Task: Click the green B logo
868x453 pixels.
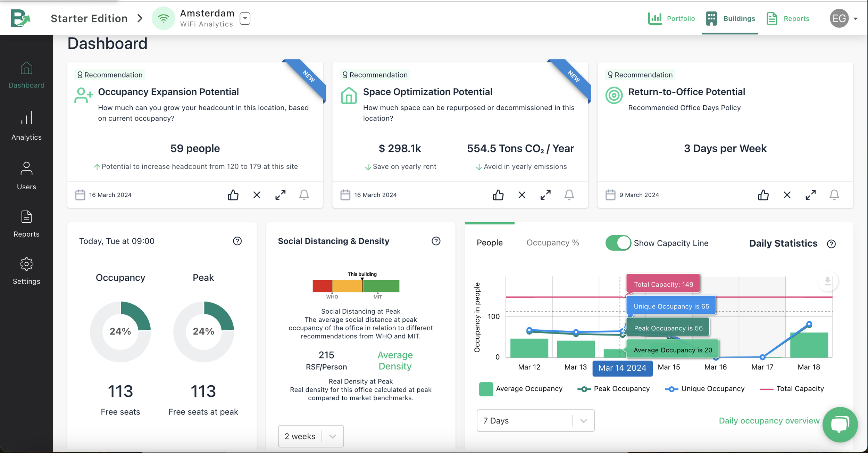Action: 20,18
